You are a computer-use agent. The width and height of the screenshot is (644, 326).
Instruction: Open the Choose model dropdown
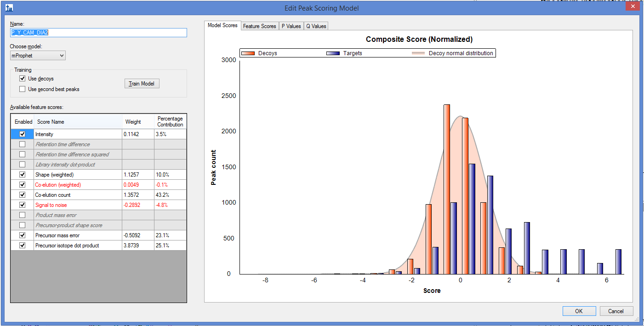(38, 56)
